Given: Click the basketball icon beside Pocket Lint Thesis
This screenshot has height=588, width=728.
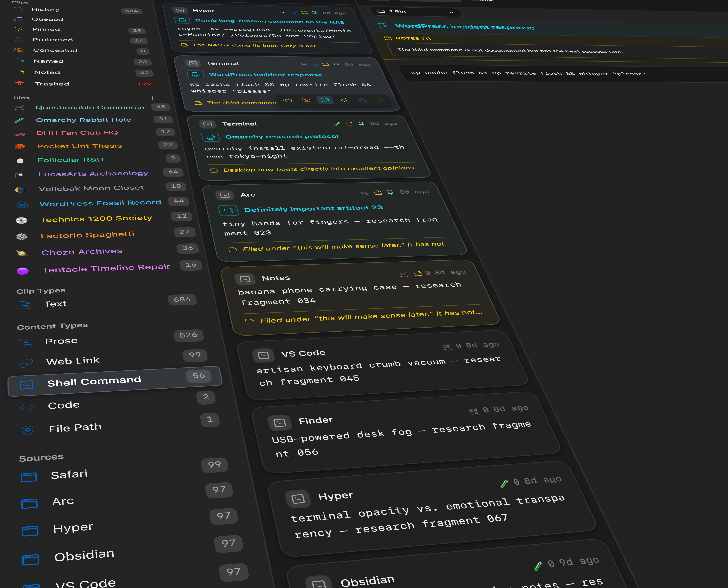Looking at the screenshot, I should (20, 147).
